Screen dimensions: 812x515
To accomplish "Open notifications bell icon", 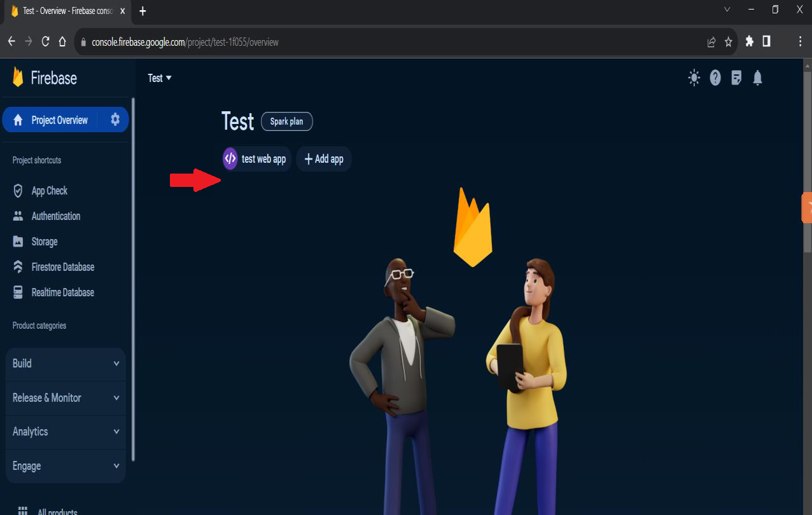I will pyautogui.click(x=757, y=78).
